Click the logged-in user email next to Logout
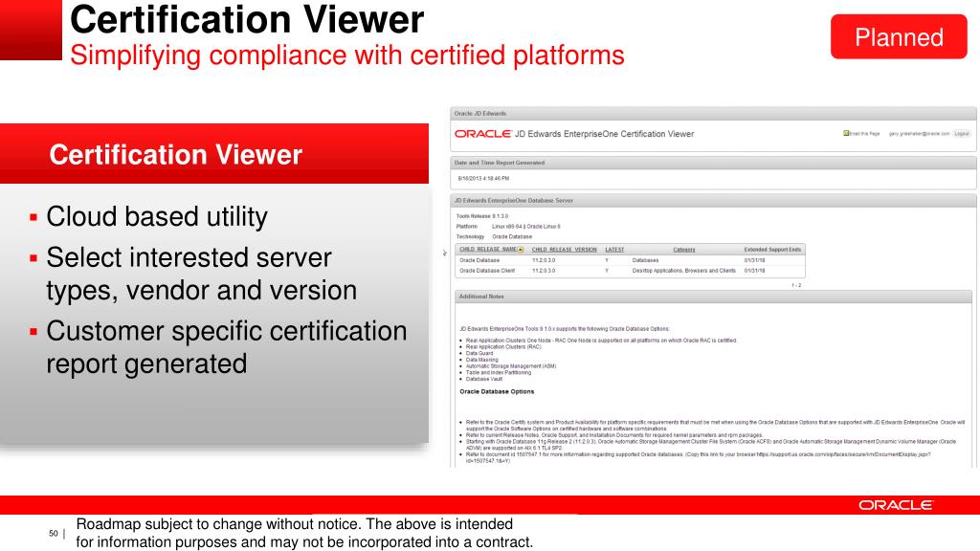Viewport: 980px width, 551px height. (920, 134)
